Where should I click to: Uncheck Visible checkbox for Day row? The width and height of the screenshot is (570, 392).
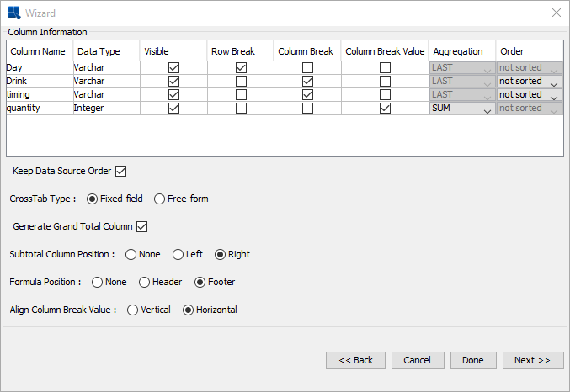[x=173, y=67]
